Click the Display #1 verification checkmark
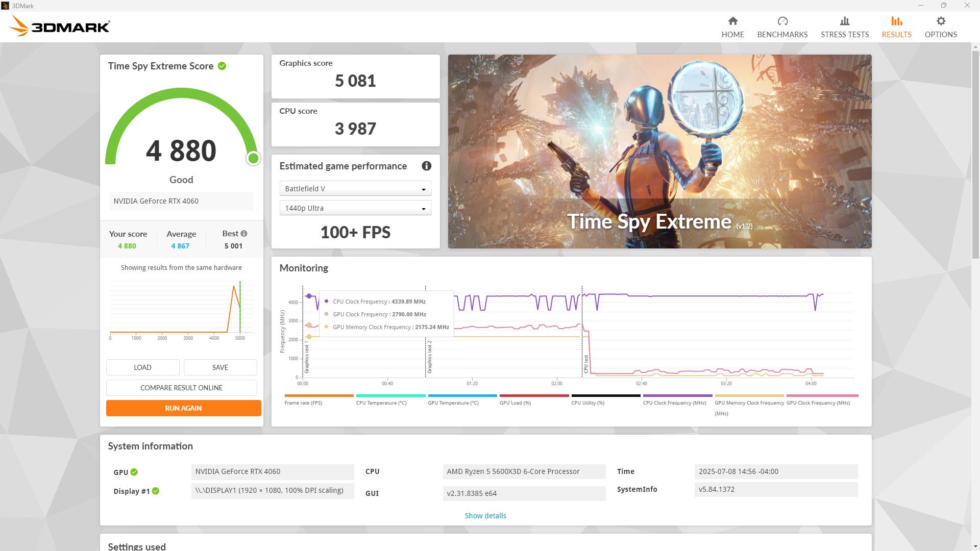980x551 pixels. click(156, 491)
